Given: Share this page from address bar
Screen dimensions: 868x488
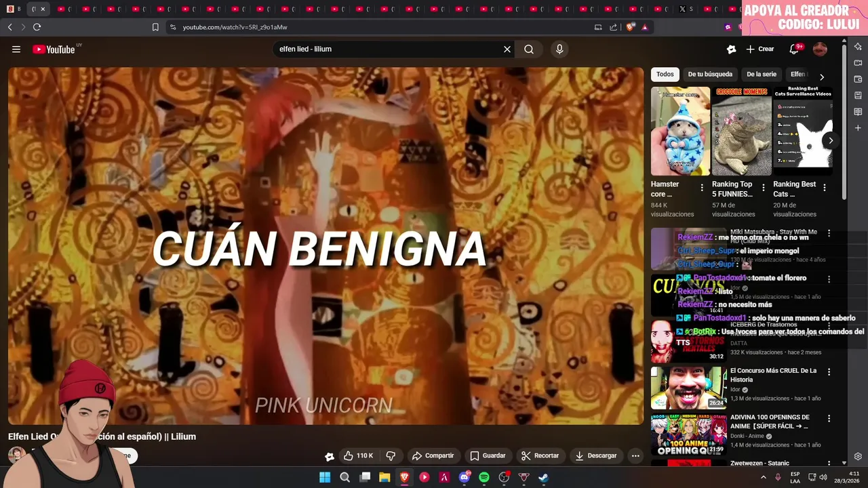Looking at the screenshot, I should pyautogui.click(x=614, y=27).
